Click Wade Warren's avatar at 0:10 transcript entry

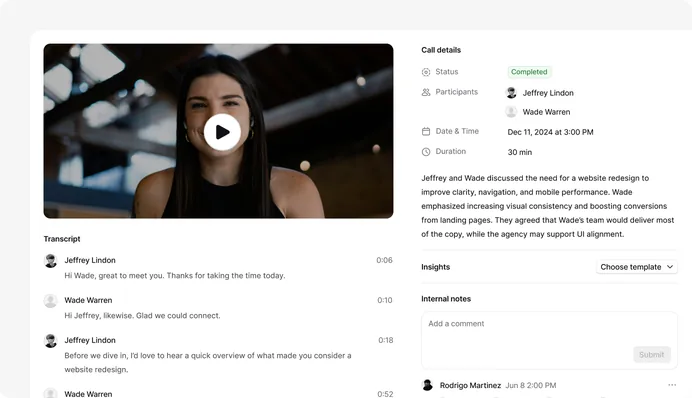(x=51, y=300)
